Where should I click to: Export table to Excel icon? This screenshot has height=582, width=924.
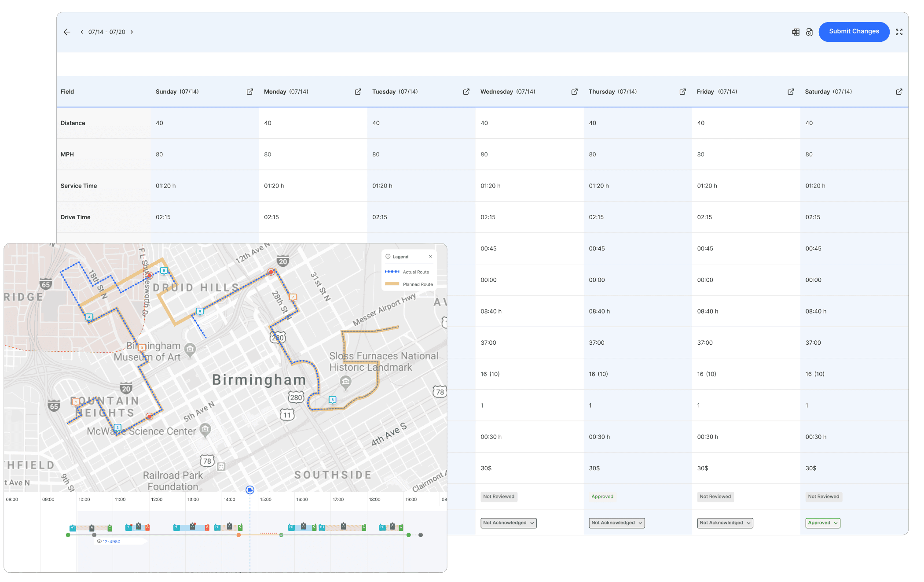tap(796, 32)
